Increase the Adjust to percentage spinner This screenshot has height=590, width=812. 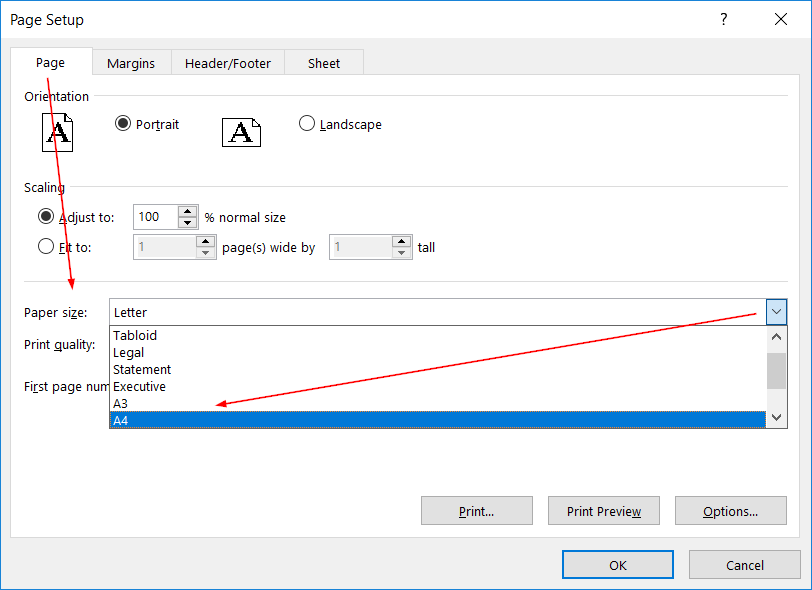(x=187, y=211)
